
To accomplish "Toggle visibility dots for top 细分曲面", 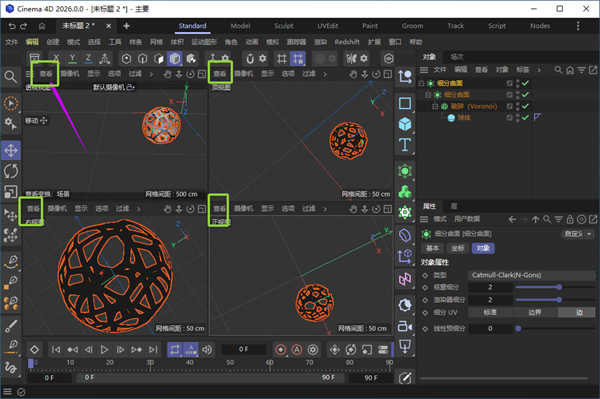I will 517,83.
